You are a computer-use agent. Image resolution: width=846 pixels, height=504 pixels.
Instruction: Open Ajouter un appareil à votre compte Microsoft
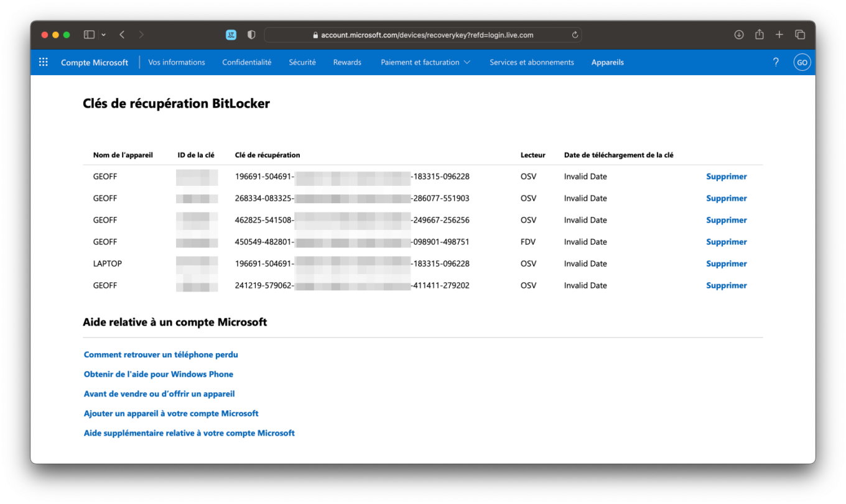click(x=171, y=413)
